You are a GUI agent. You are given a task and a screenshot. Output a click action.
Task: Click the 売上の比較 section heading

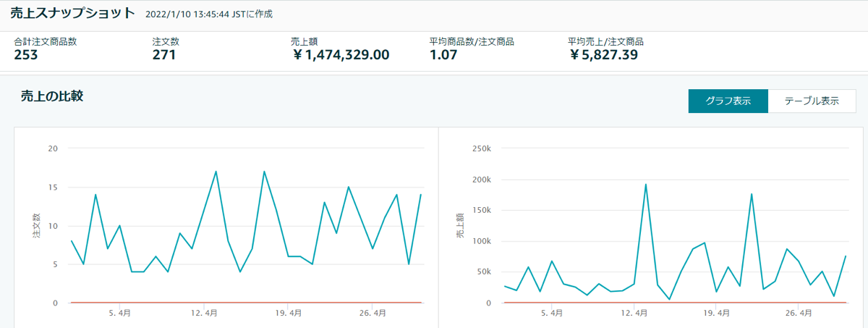click(x=52, y=96)
